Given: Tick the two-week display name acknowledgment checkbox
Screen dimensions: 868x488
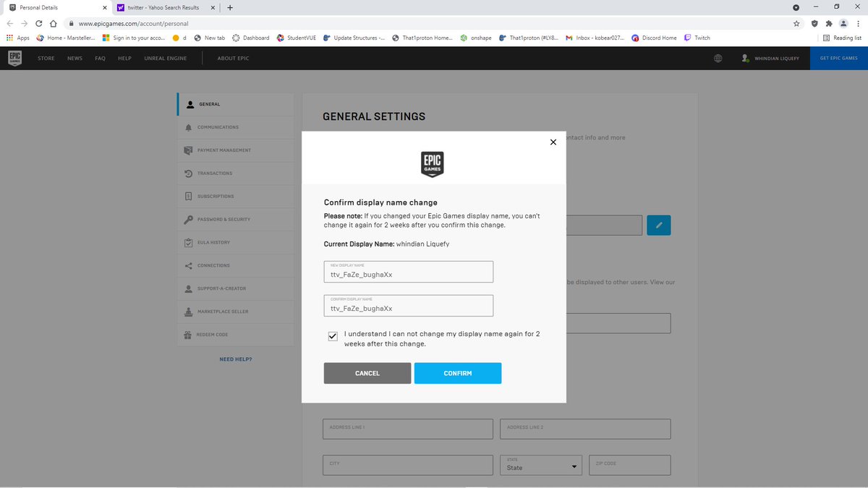Looking at the screenshot, I should 333,337.
